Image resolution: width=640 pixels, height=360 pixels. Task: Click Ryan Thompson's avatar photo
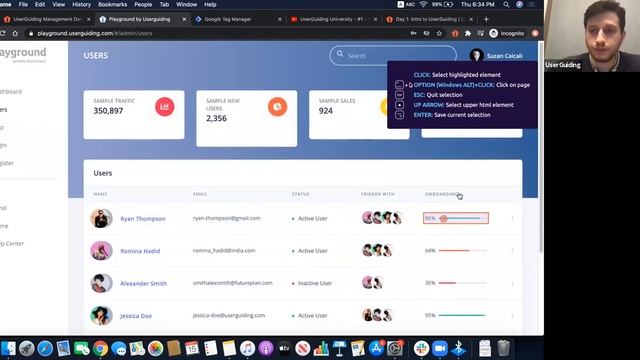101,218
